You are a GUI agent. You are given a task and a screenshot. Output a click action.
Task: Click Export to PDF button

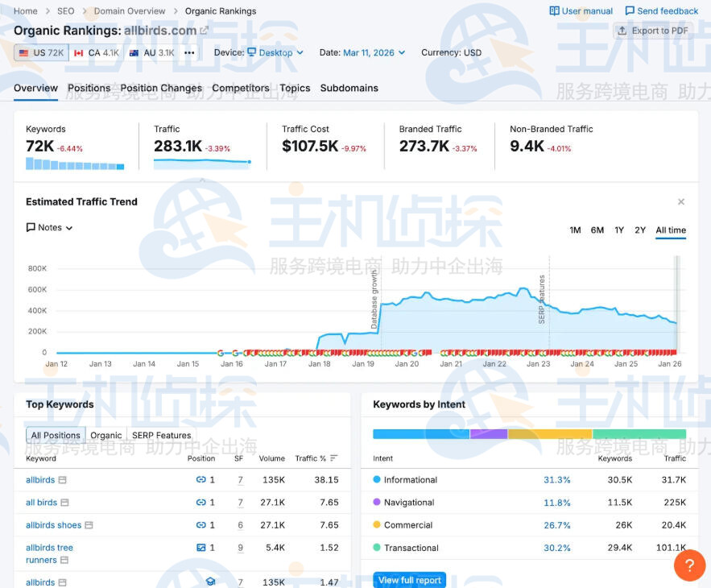653,31
